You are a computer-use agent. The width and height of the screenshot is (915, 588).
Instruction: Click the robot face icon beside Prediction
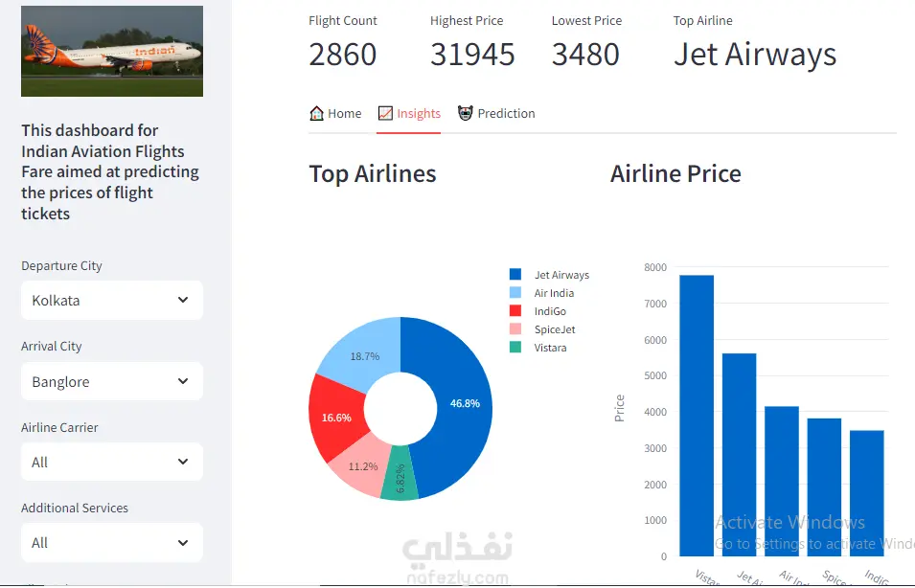(466, 113)
